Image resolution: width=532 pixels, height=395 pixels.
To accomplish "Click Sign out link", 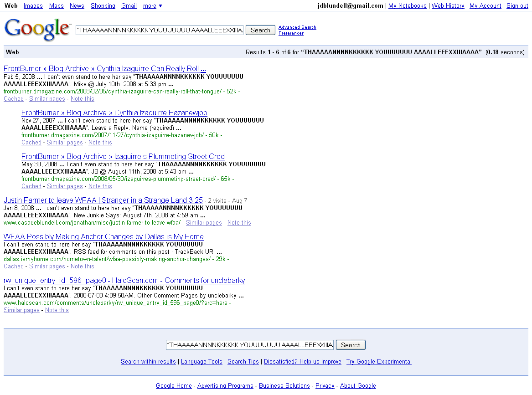I will pyautogui.click(x=517, y=6).
